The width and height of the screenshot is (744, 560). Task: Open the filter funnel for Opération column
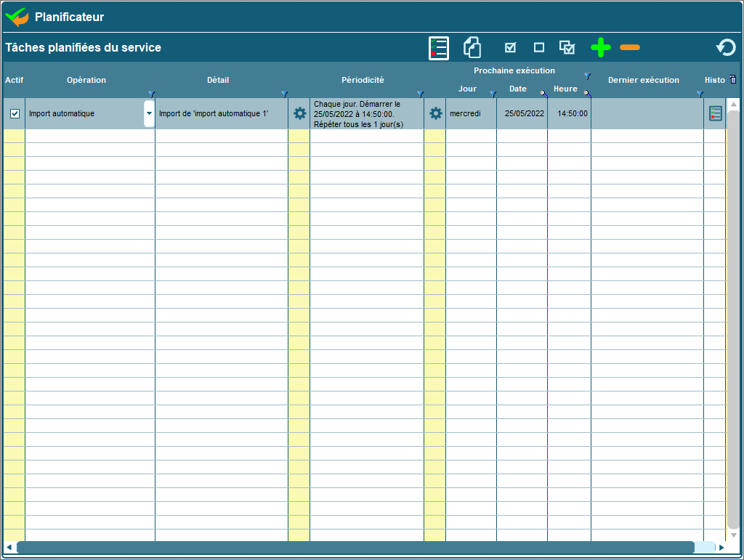(x=150, y=94)
